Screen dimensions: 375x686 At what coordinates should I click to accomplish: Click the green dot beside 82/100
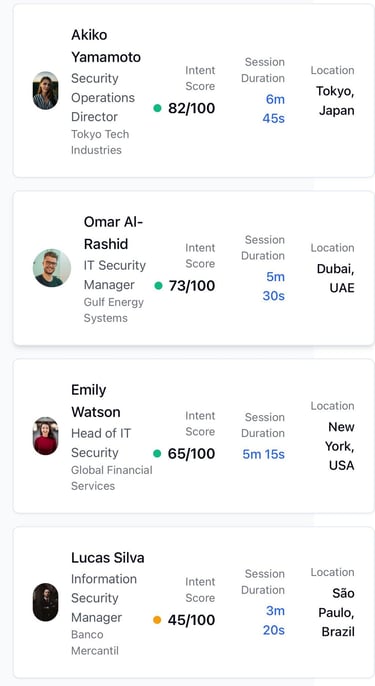pyautogui.click(x=158, y=108)
